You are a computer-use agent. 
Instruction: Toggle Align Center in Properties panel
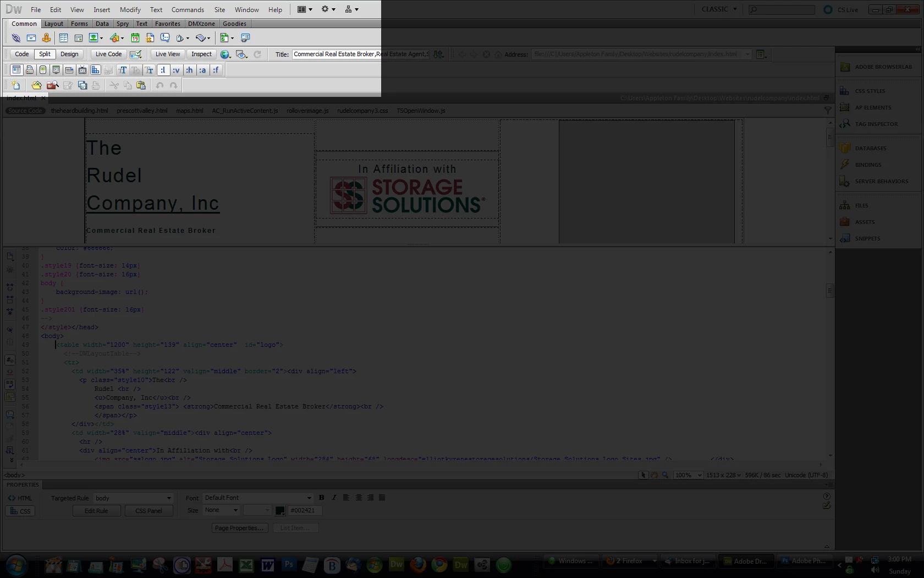[359, 498]
